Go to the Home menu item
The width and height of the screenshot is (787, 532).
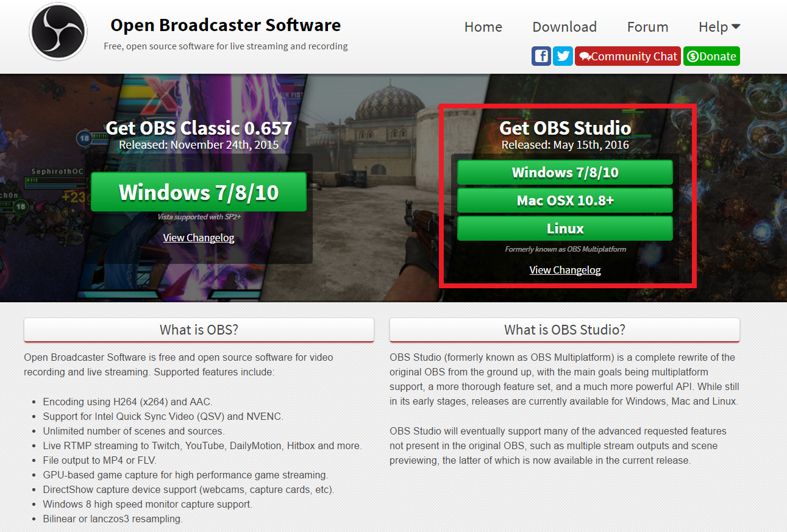[x=483, y=27]
